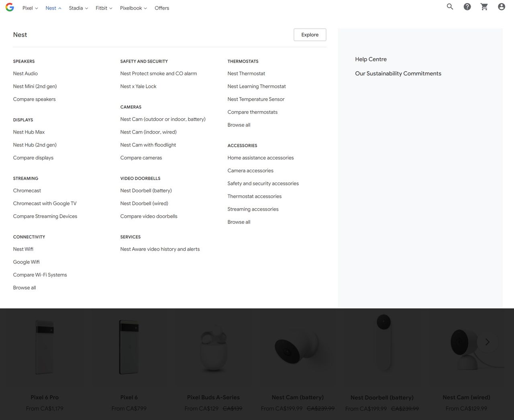Click the Explore button
This screenshot has height=420, width=514.
tap(310, 35)
